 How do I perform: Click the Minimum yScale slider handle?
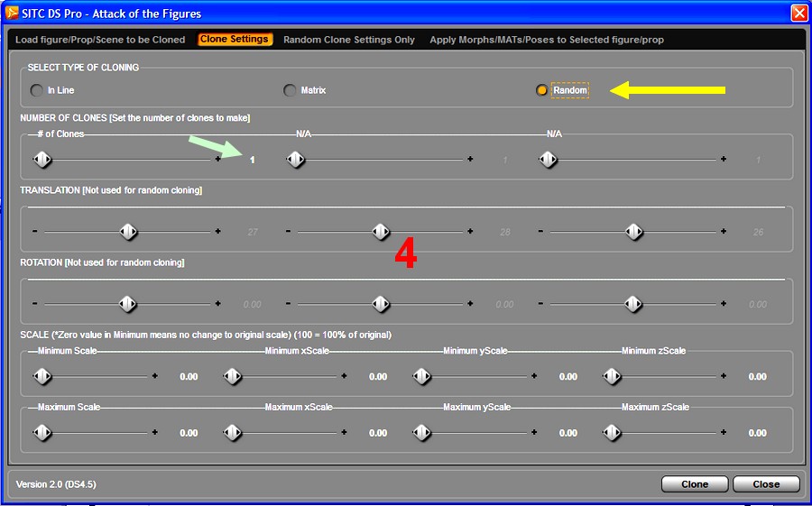pos(422,376)
